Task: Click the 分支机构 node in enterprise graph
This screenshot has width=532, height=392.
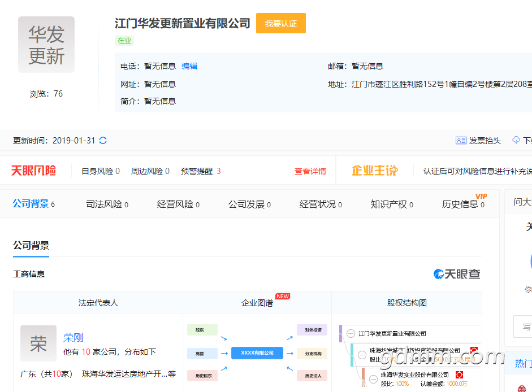Action: click(x=312, y=354)
